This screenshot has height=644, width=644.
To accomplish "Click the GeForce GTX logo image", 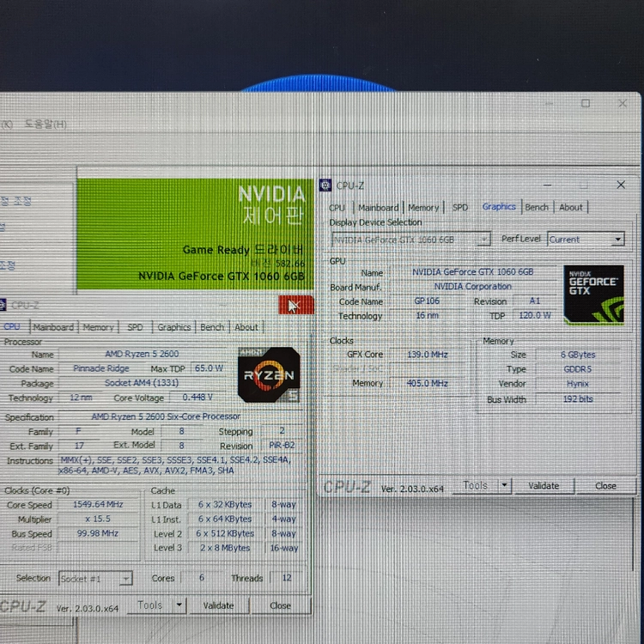I will click(594, 295).
